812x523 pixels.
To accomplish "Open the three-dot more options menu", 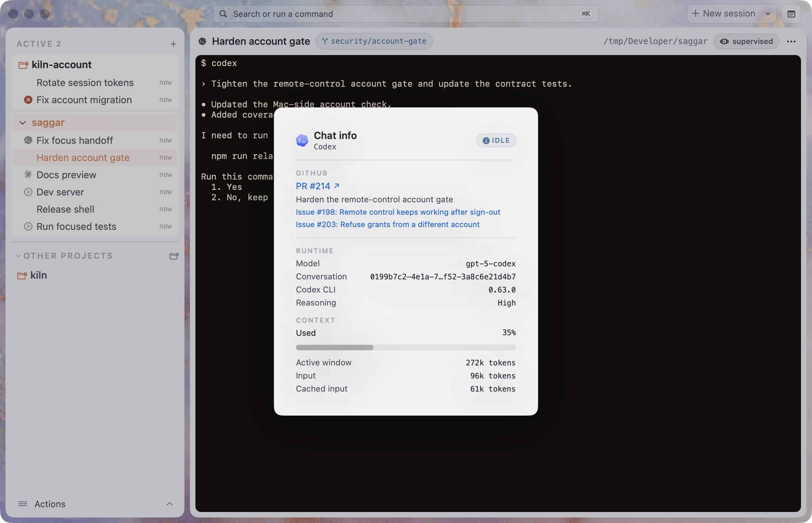I will coord(791,41).
